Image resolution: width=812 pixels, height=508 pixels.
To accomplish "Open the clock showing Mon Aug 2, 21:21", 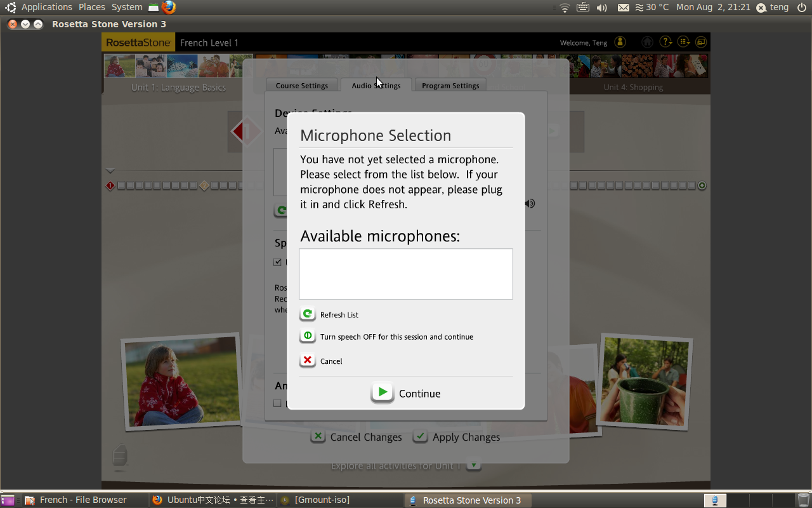I will tap(713, 7).
